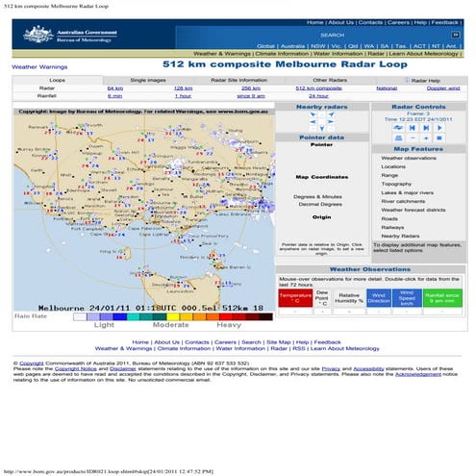Open the Other Radars tab

(330, 80)
